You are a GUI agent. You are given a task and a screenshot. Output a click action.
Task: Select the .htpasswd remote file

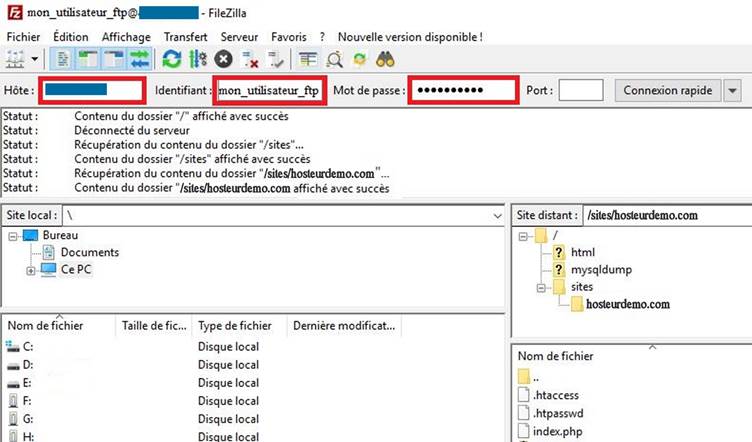(x=558, y=413)
